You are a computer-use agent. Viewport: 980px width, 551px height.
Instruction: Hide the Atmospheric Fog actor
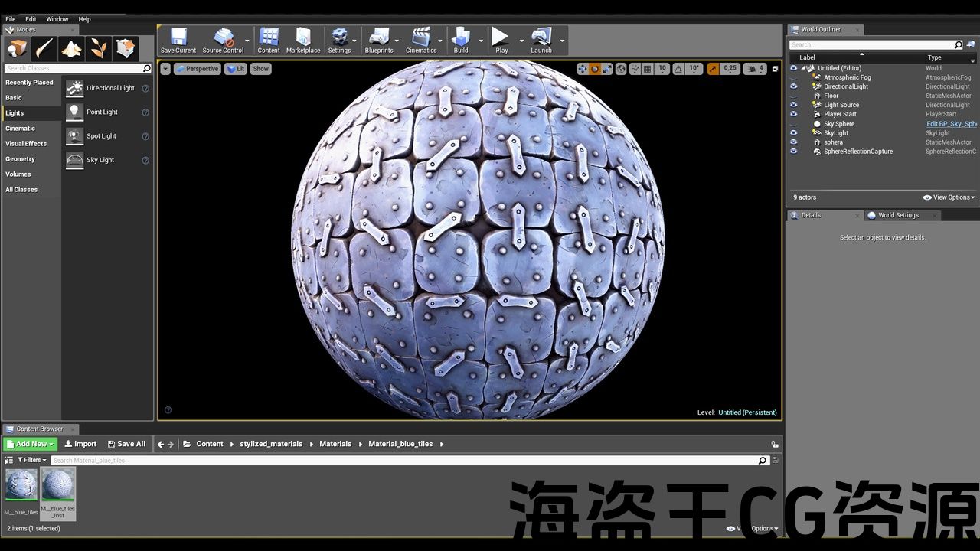pos(793,77)
